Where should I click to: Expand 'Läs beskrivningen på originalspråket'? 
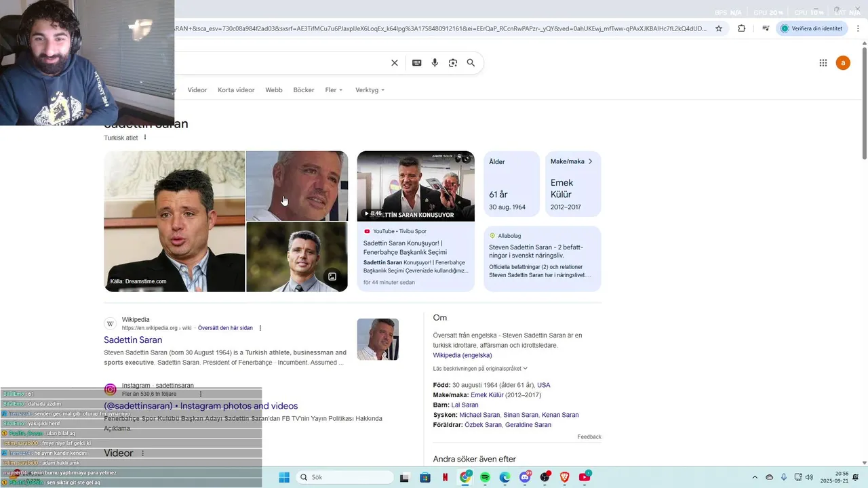click(x=480, y=369)
